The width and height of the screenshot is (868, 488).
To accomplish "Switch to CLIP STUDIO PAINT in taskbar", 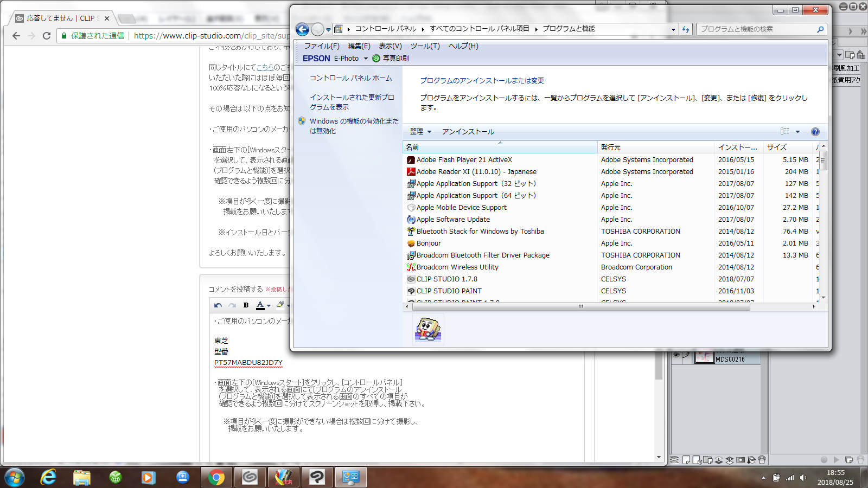I will point(317,477).
